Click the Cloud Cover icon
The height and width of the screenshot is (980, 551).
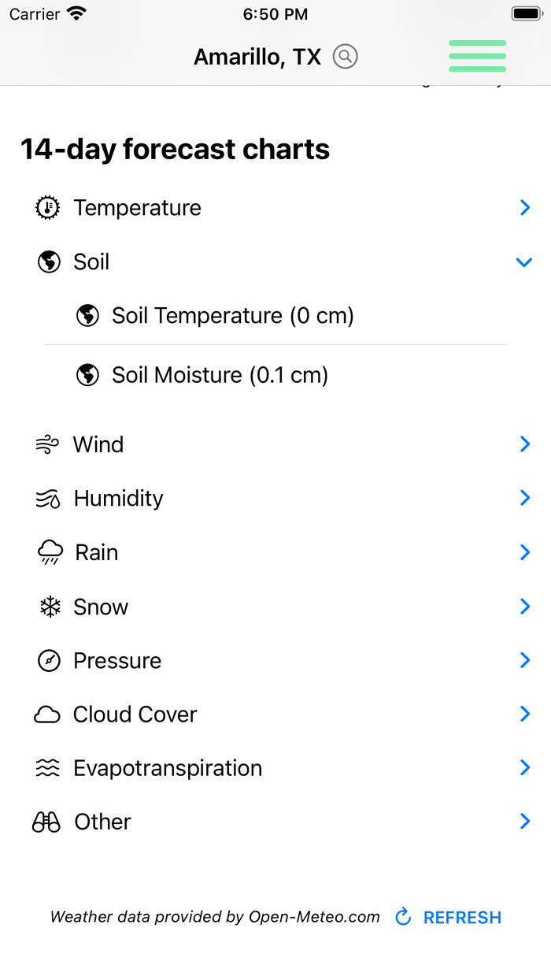click(x=47, y=714)
